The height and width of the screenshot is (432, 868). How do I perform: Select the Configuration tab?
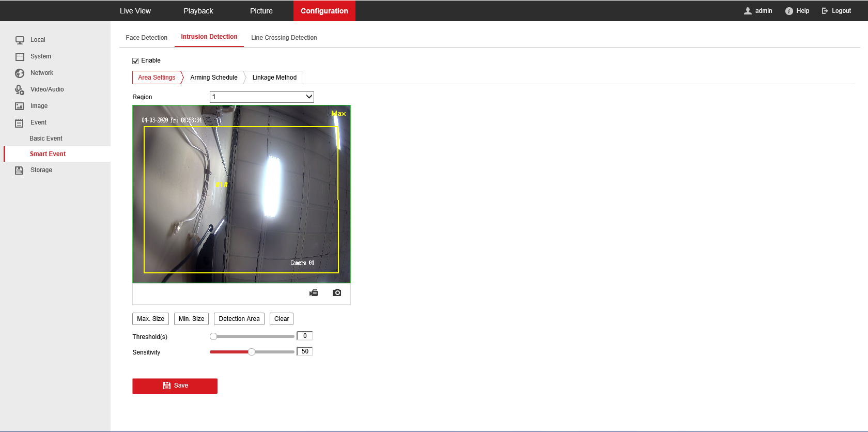pos(324,11)
